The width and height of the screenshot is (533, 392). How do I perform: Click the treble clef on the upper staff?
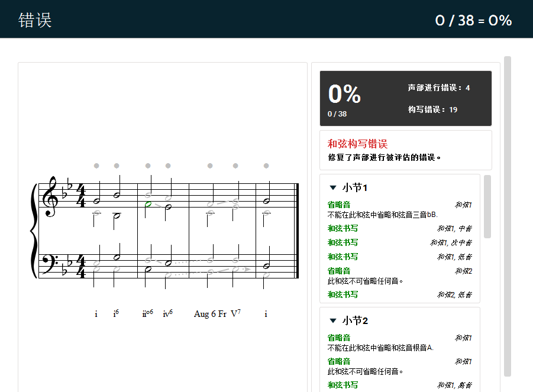click(x=51, y=197)
